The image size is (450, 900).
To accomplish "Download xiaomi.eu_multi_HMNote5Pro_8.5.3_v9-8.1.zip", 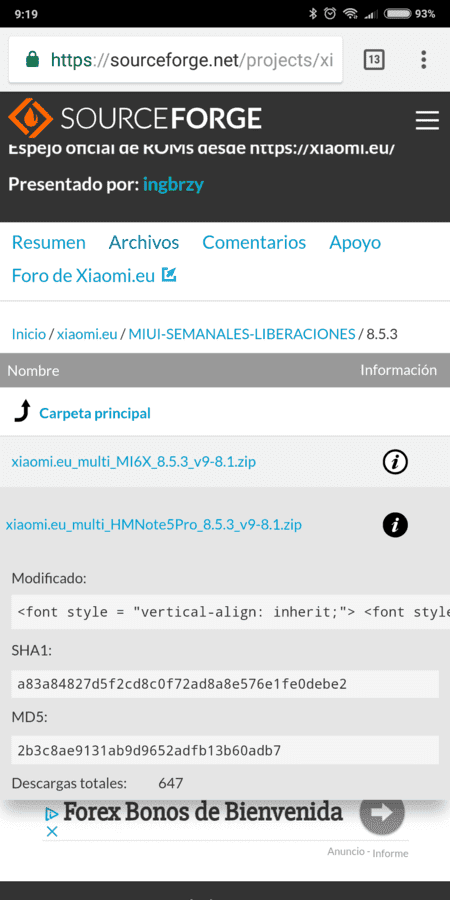I will 154,525.
